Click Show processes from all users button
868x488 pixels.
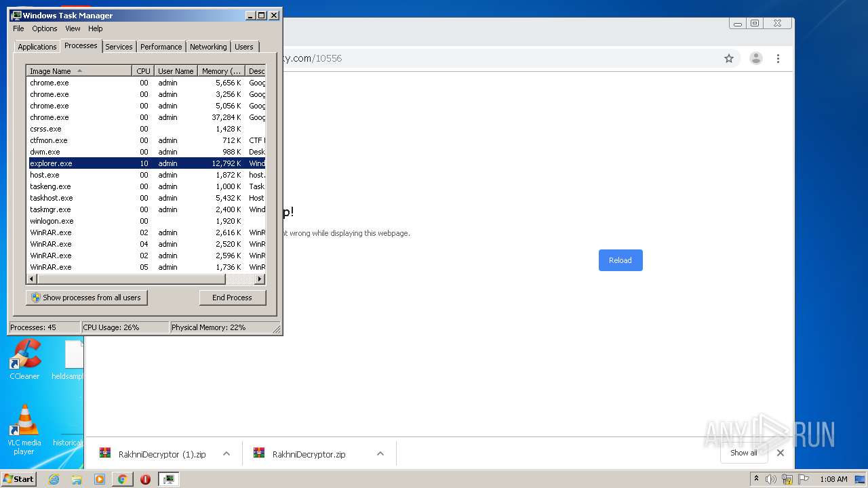(86, 298)
